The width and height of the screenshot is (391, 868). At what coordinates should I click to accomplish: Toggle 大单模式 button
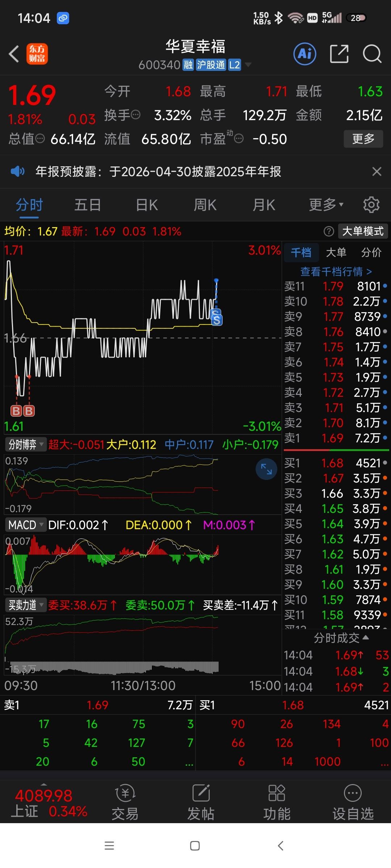coord(363,231)
